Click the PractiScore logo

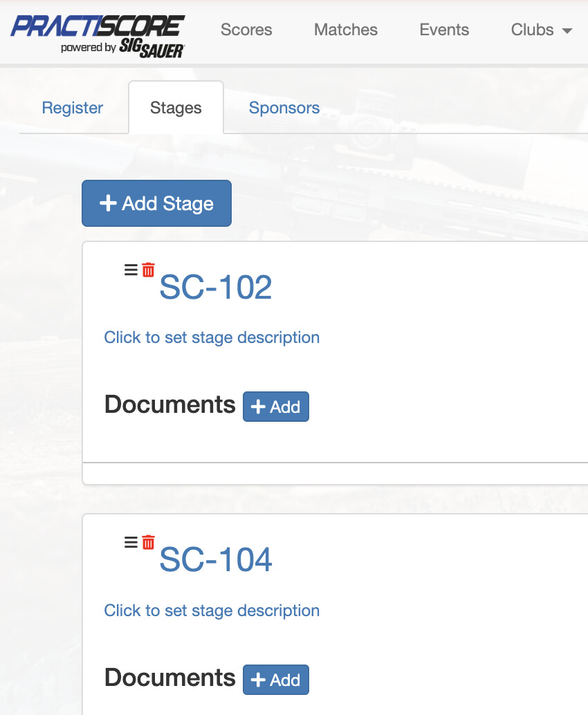[98, 34]
